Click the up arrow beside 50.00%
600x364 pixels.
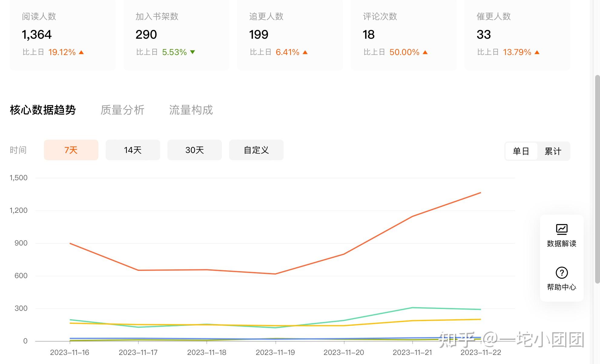(425, 52)
